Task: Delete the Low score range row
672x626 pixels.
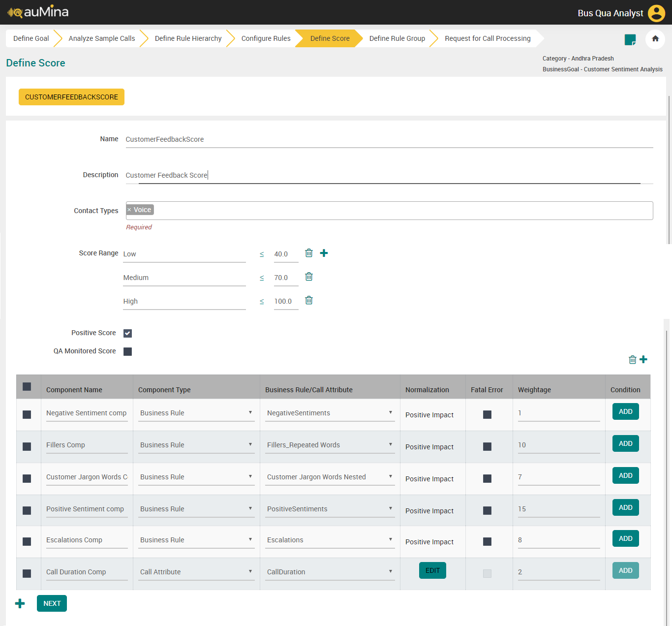Action: 309,253
